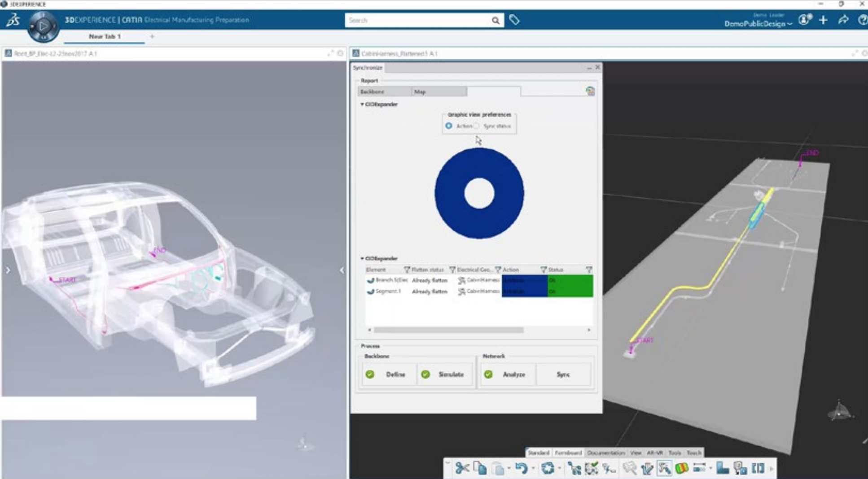Collapse the upper CIOExpander section
Screen dimensions: 868x479
[363, 104]
